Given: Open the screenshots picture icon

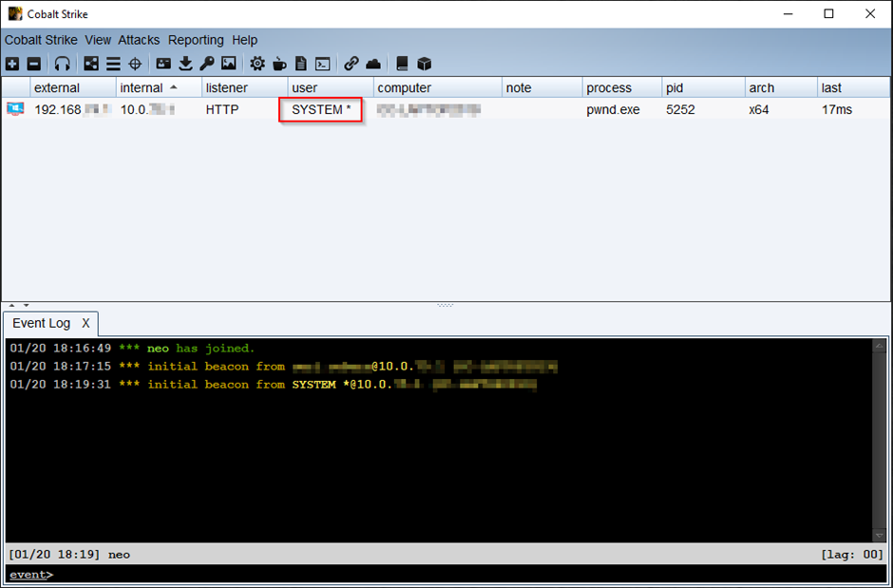Looking at the screenshot, I should (228, 64).
